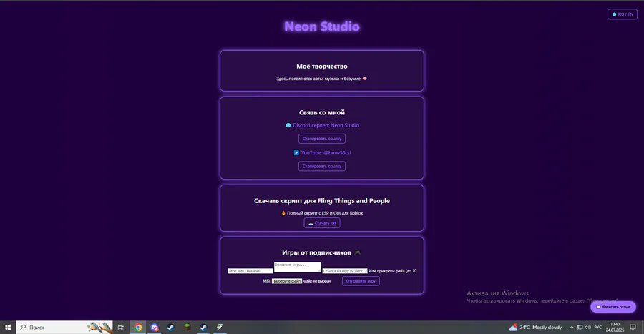Click the YouTube play icon

pos(296,152)
